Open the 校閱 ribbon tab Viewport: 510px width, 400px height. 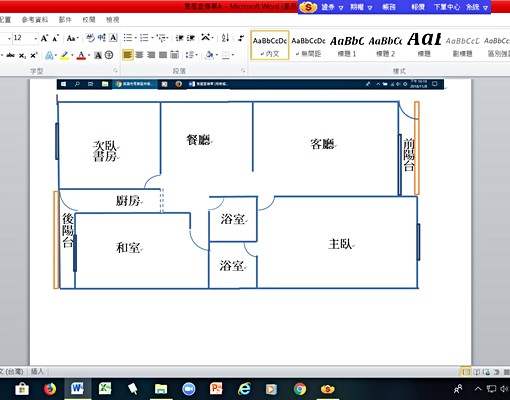89,20
